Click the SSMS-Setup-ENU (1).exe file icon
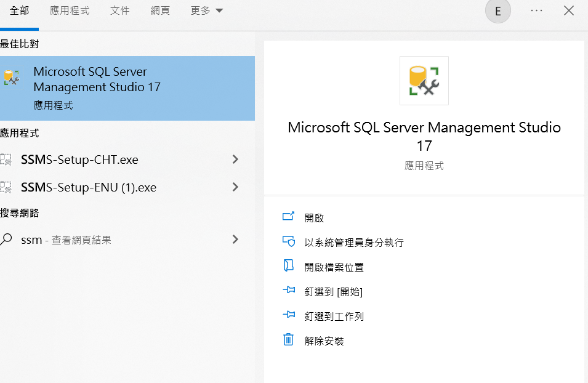 (x=6, y=187)
